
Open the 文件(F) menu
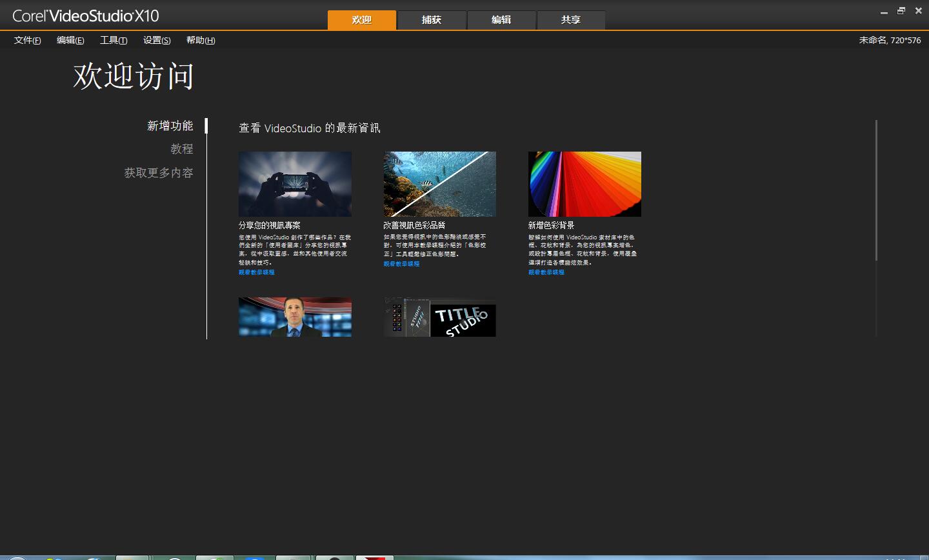click(28, 40)
